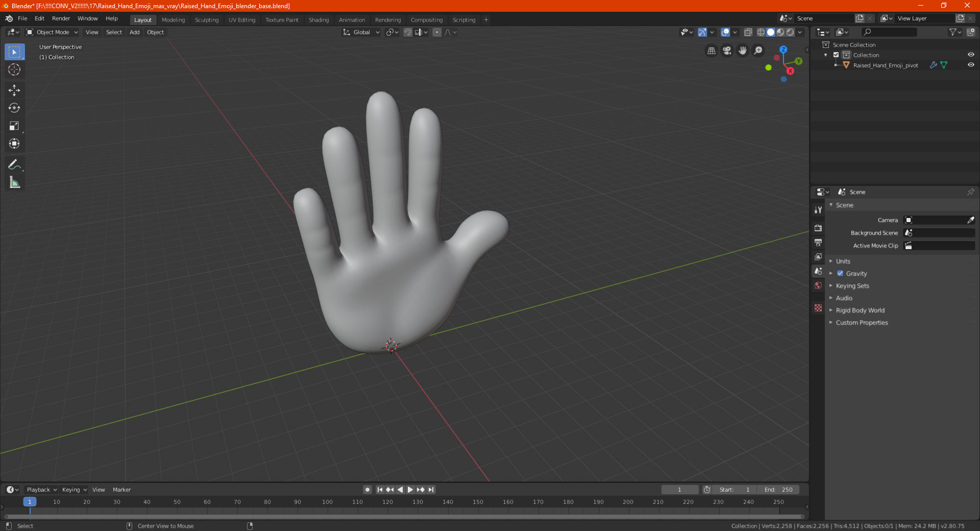Click the End frame field
The width and height of the screenshot is (980, 531).
[x=778, y=490]
